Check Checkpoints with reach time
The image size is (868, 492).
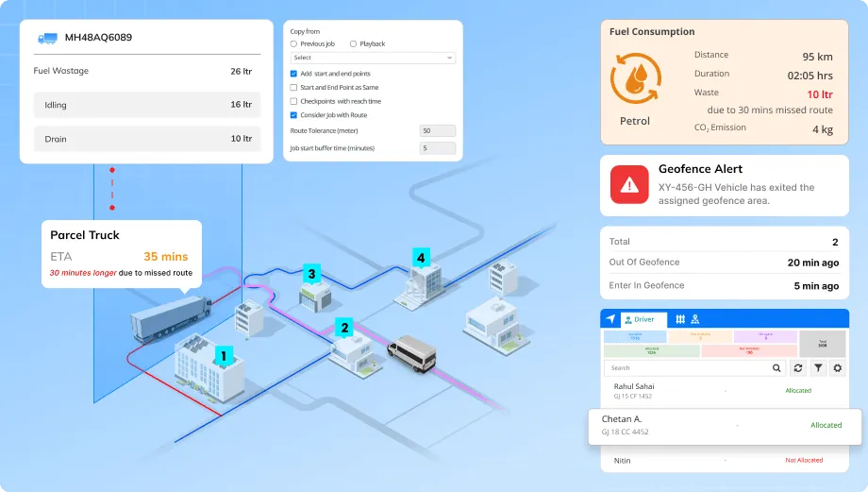coord(293,101)
